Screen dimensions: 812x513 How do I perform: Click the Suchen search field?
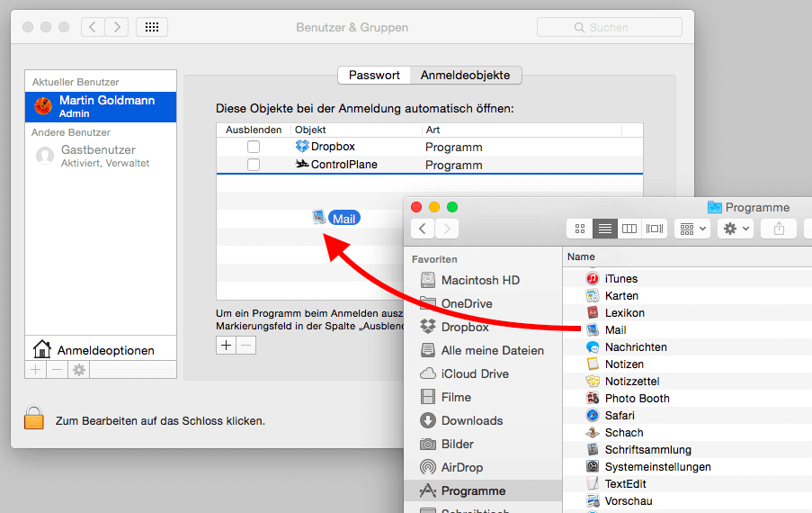[x=609, y=28]
